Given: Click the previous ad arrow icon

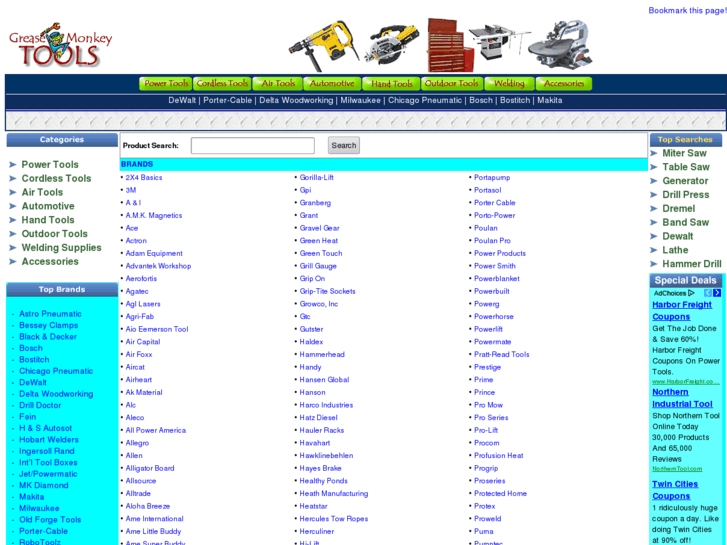Looking at the screenshot, I should (x=708, y=293).
